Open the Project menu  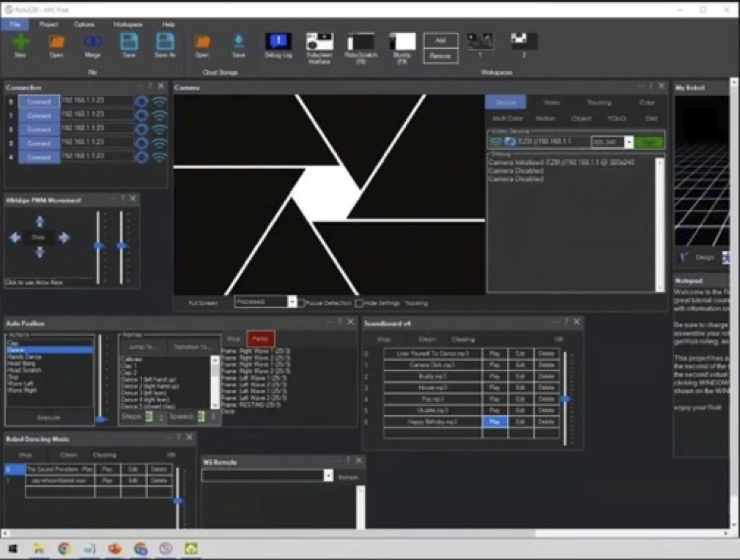click(x=48, y=24)
